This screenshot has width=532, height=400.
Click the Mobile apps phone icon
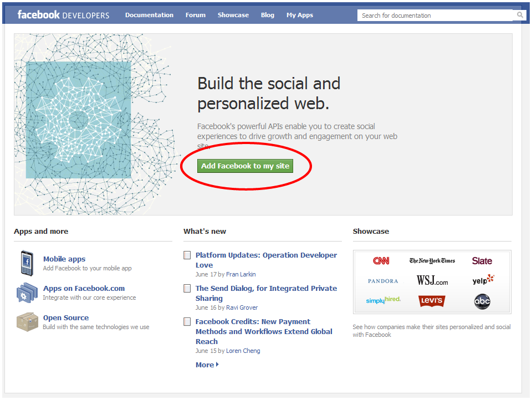[27, 263]
